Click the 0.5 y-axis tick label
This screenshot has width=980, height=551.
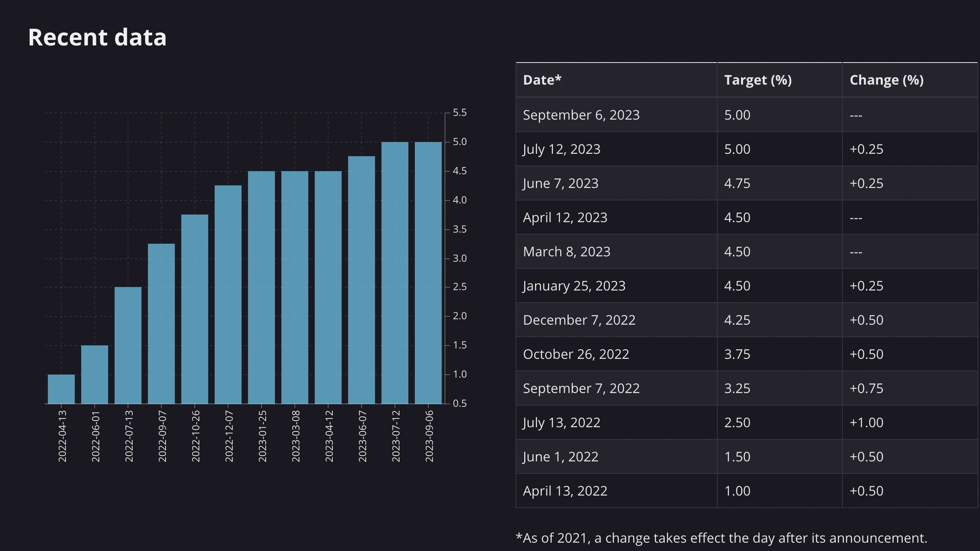(460, 403)
